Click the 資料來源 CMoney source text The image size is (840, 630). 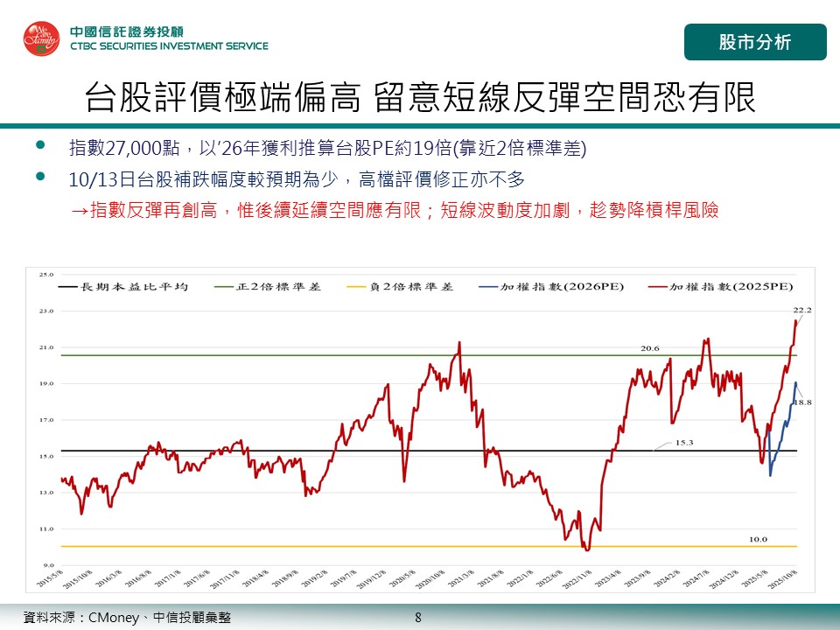pos(127,617)
